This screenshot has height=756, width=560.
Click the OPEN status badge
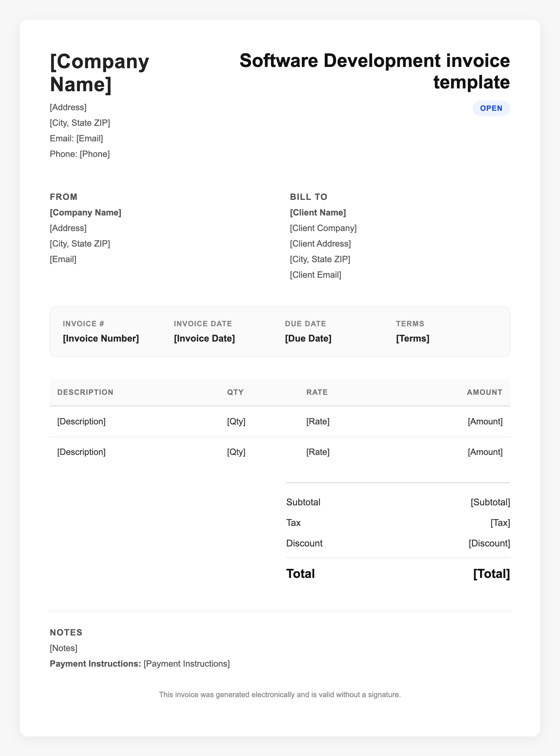[491, 108]
